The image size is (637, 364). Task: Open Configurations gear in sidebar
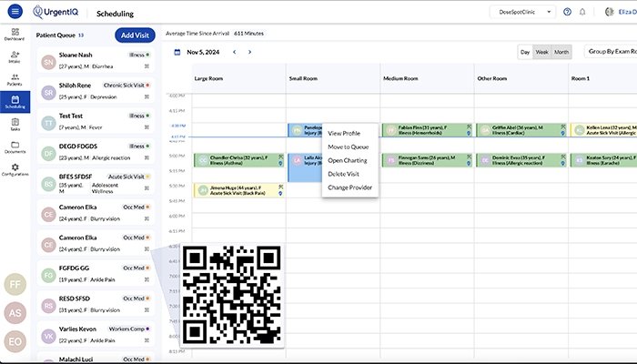(15, 169)
